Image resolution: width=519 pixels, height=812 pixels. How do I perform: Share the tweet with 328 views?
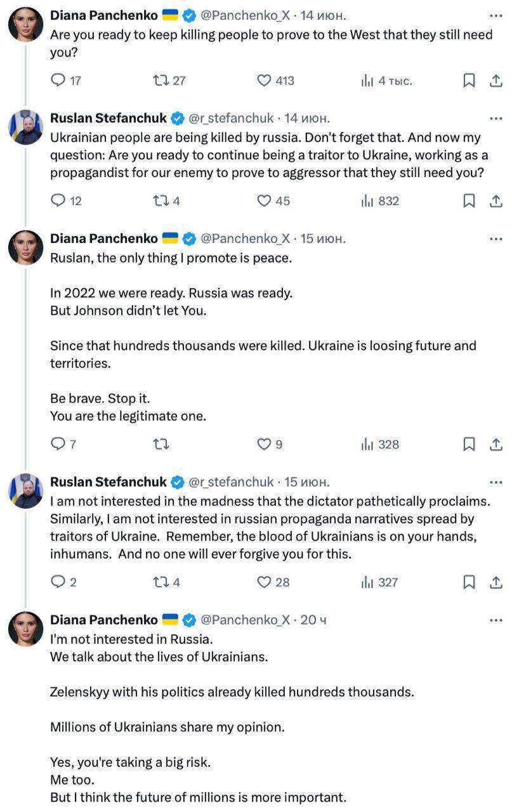pos(496,445)
